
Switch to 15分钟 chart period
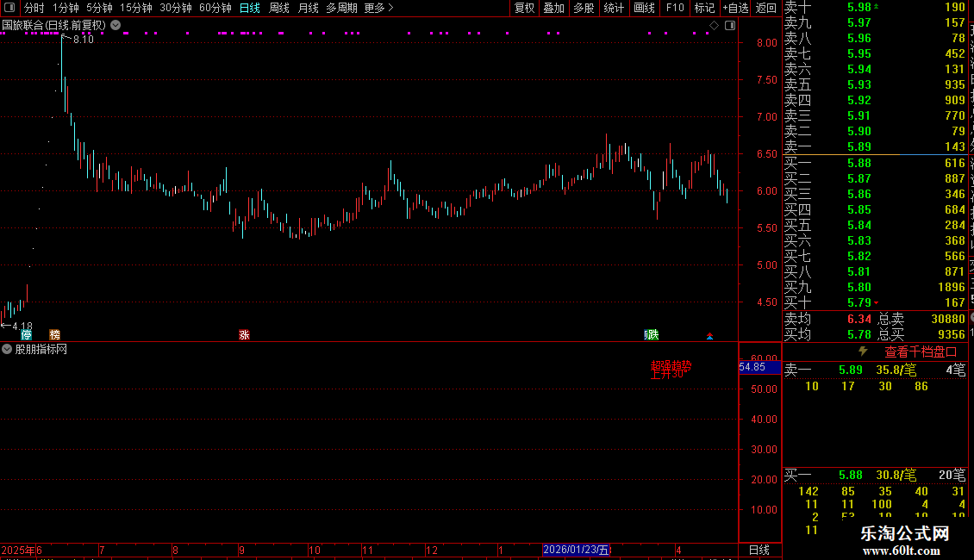point(135,8)
